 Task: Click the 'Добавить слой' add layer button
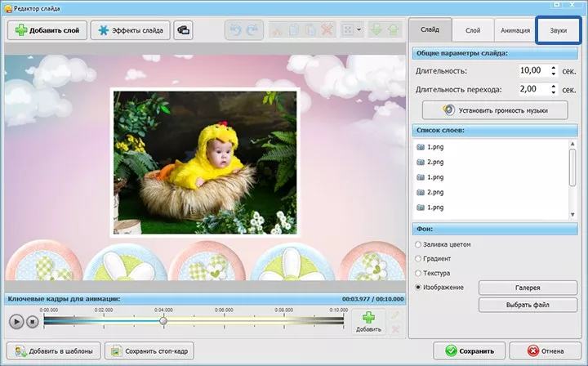pyautogui.click(x=45, y=30)
